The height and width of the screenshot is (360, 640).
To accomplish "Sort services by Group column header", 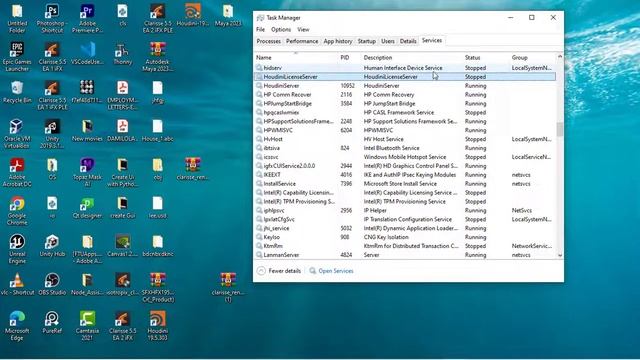I will (x=532, y=58).
